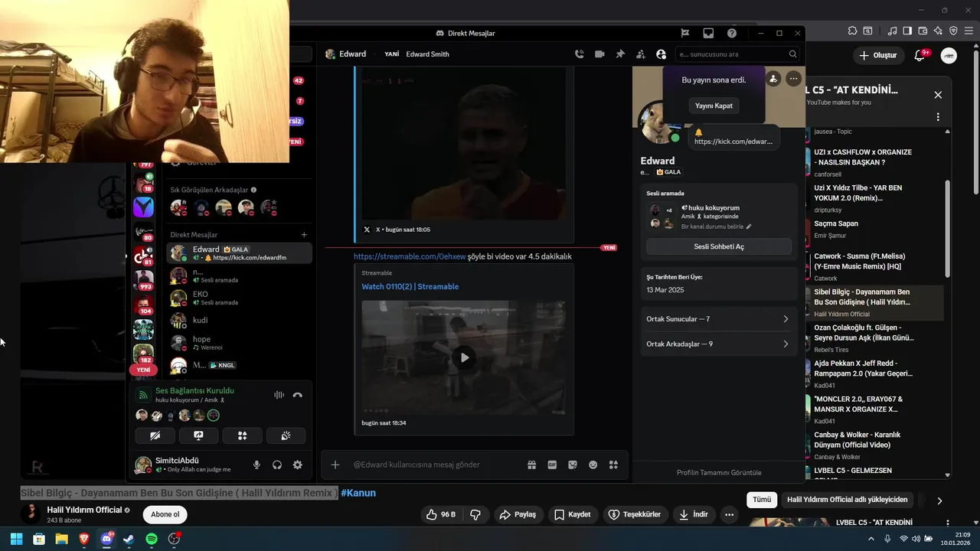Open the attachment plus button in chat
The height and width of the screenshot is (551, 980).
point(335,465)
